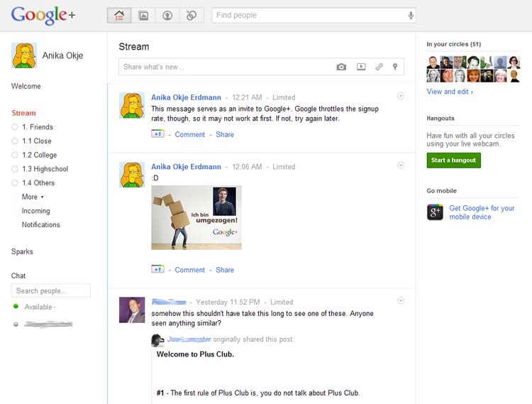The width and height of the screenshot is (532, 404).
Task: Click +1 on the 12:06 AM photo post
Action: pyautogui.click(x=157, y=269)
